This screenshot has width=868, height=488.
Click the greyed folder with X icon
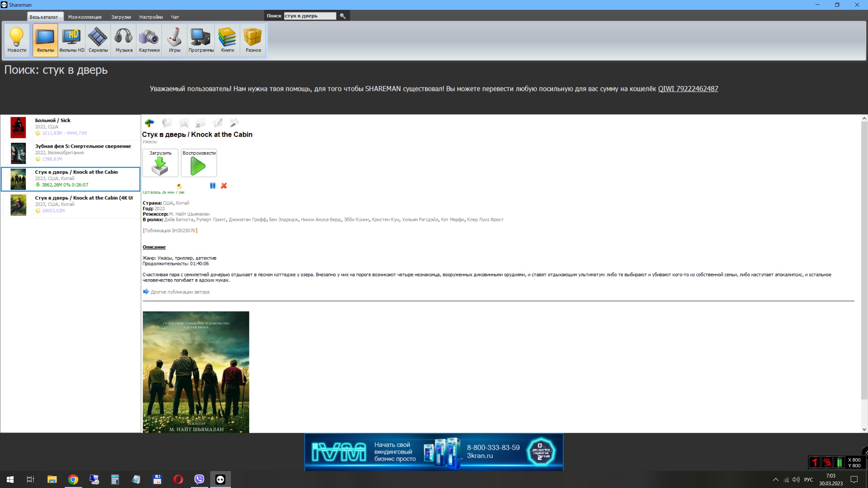[200, 123]
